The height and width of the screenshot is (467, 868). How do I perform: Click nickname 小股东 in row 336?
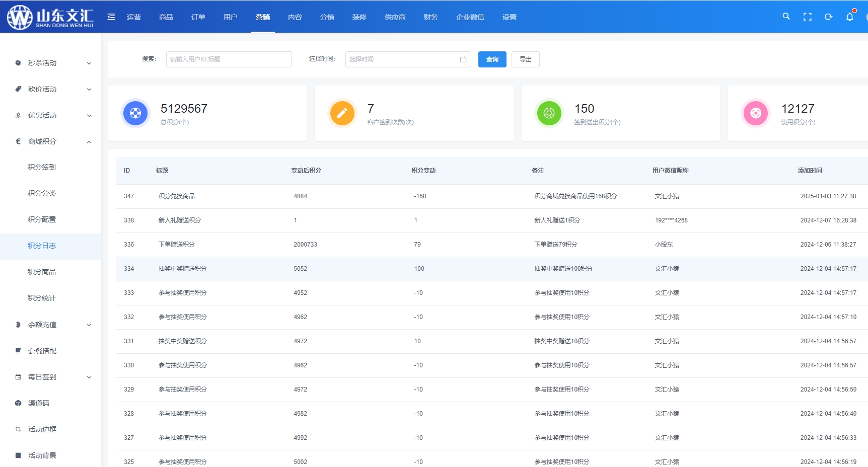(664, 245)
